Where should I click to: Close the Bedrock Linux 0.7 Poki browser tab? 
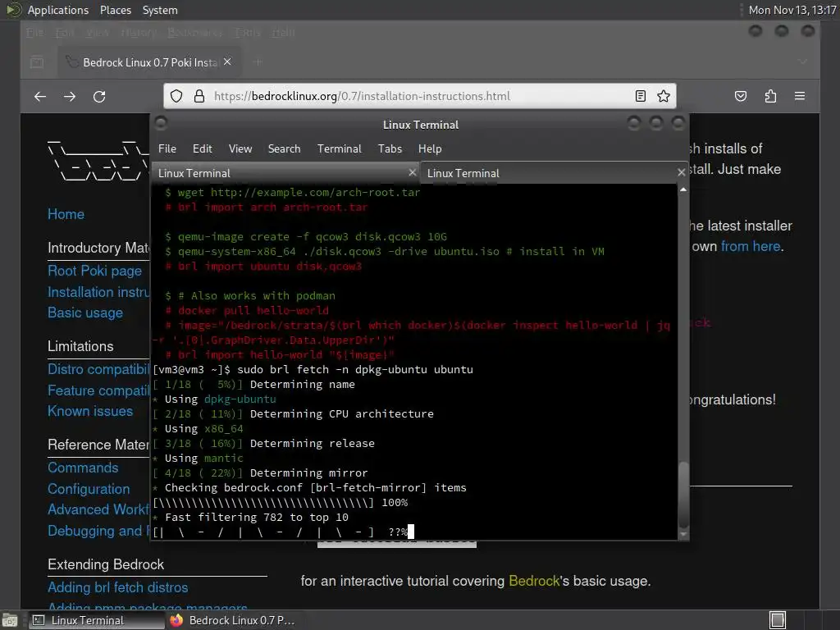coord(227,62)
